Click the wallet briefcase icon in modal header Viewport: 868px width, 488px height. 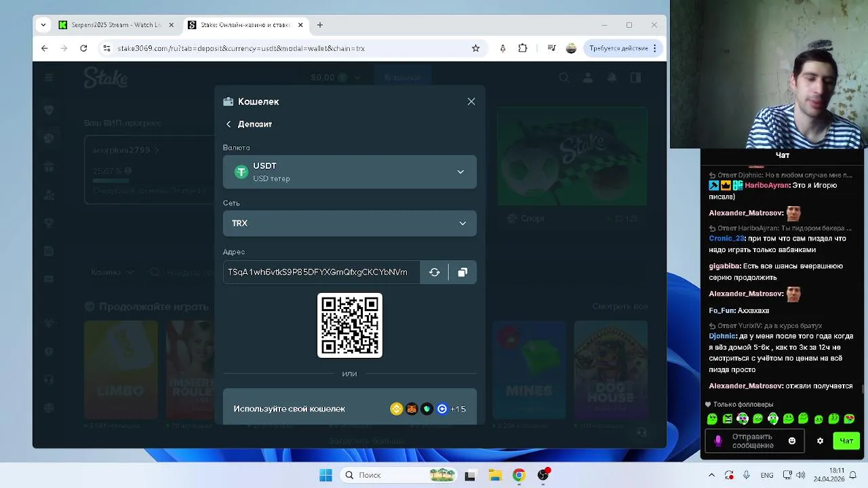pyautogui.click(x=229, y=102)
